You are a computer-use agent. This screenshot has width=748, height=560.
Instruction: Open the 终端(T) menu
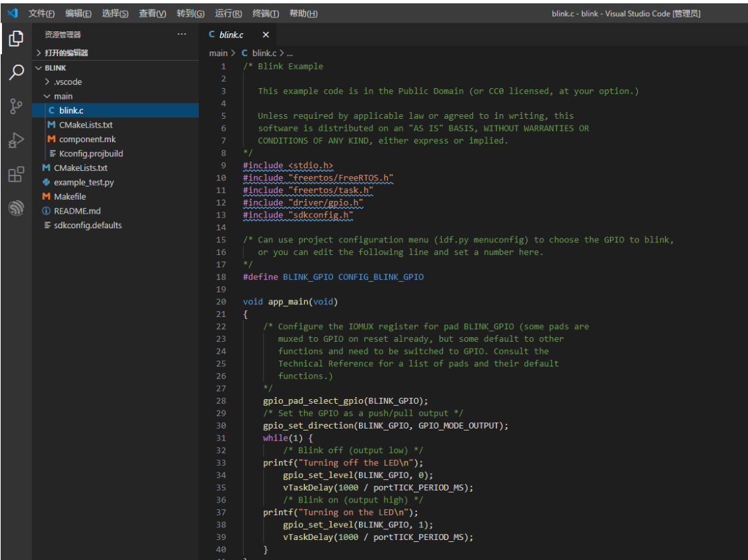(266, 13)
